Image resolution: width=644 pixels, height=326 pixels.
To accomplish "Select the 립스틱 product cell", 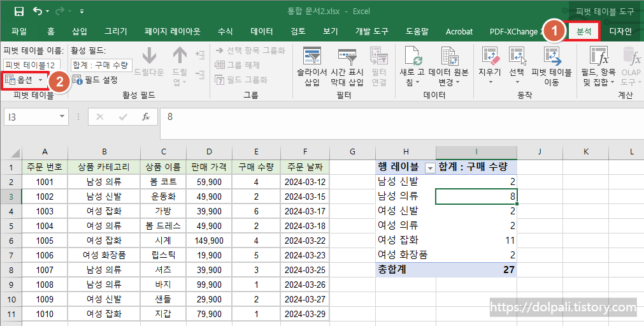I will coord(163,255).
